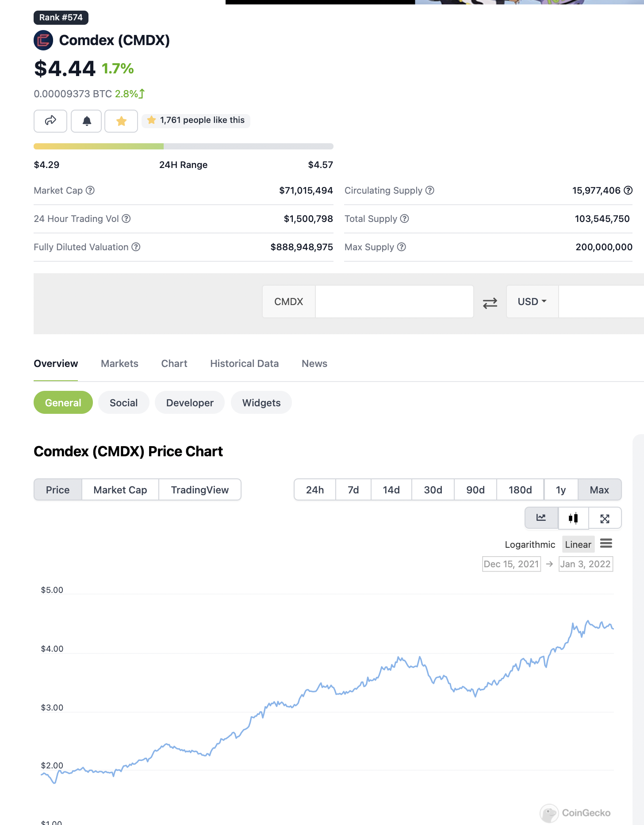Set chart range to 14d
This screenshot has width=644, height=825.
point(391,490)
